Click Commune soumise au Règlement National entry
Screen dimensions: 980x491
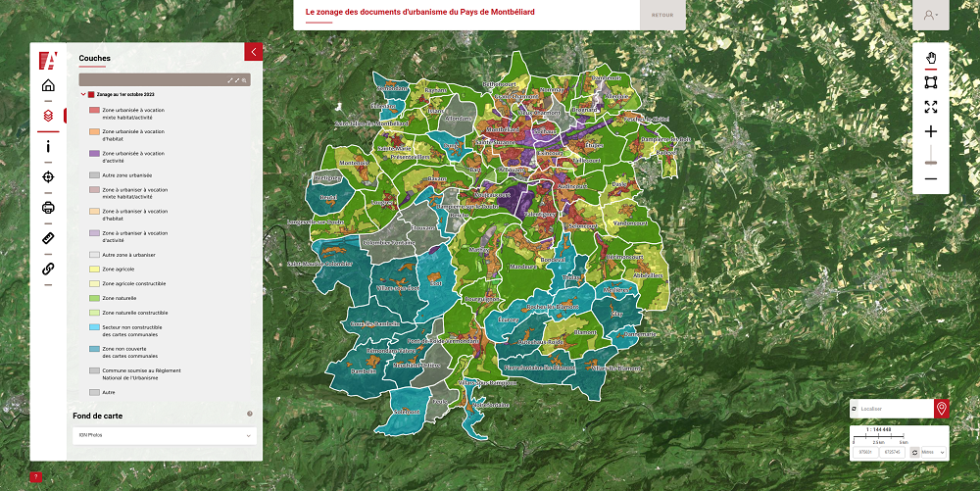pyautogui.click(x=141, y=374)
